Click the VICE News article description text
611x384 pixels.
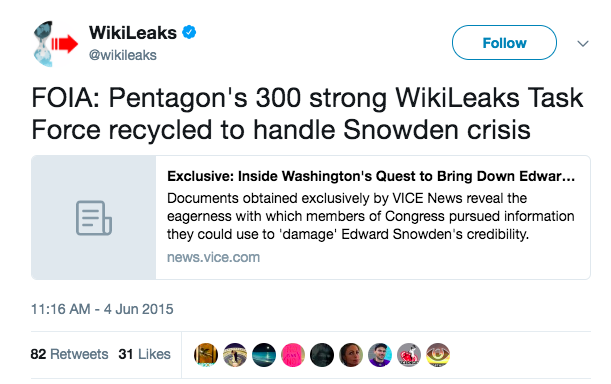371,216
